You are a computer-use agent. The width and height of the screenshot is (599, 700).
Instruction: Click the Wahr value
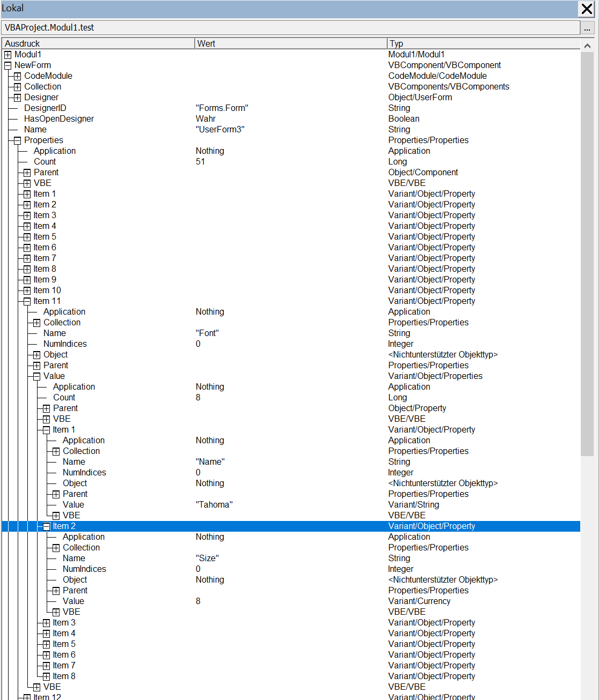click(205, 119)
